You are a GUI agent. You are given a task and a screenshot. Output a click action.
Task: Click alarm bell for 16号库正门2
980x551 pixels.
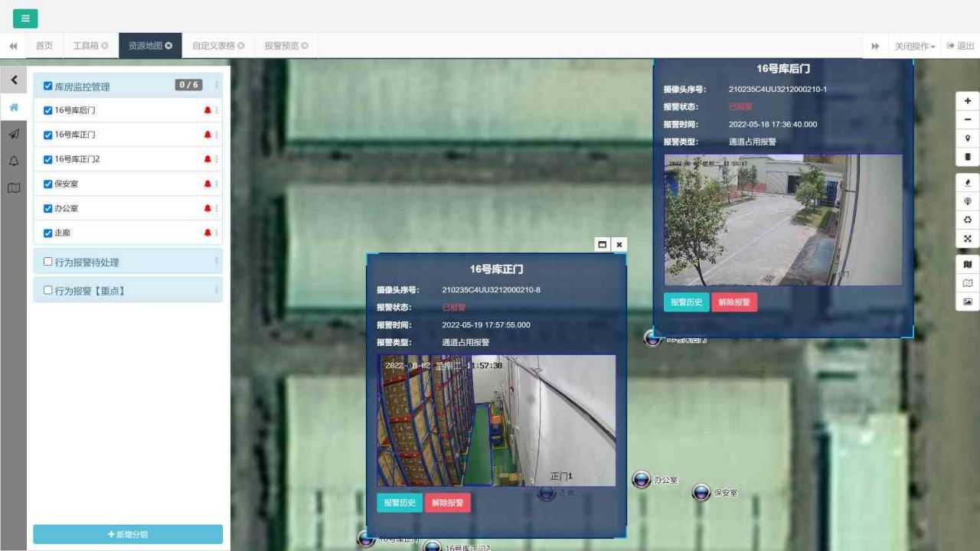(x=207, y=159)
